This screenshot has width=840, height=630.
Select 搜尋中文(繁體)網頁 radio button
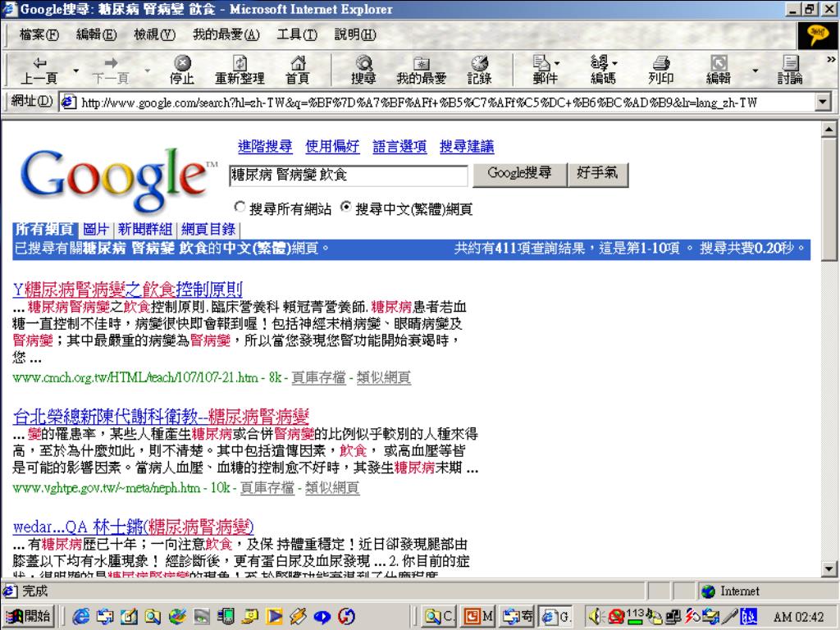346,207
